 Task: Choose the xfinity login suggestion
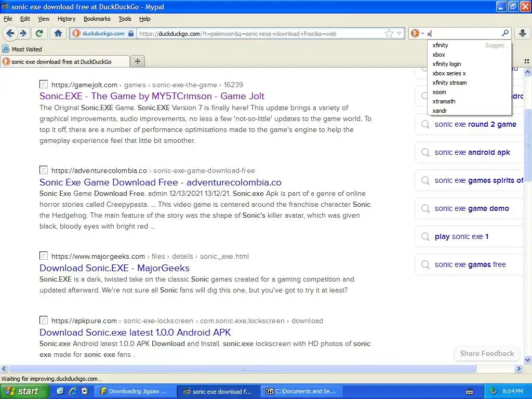pyautogui.click(x=470, y=64)
